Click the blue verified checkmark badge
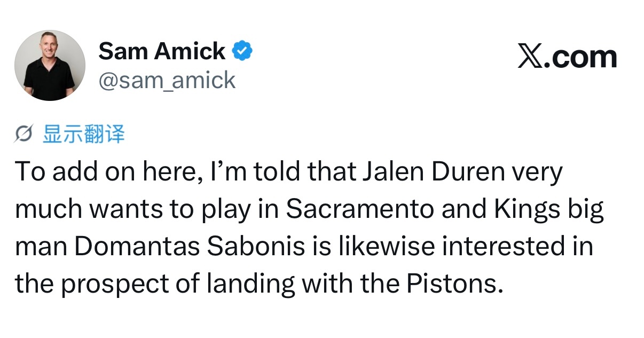644x338 pixels. coord(242,51)
